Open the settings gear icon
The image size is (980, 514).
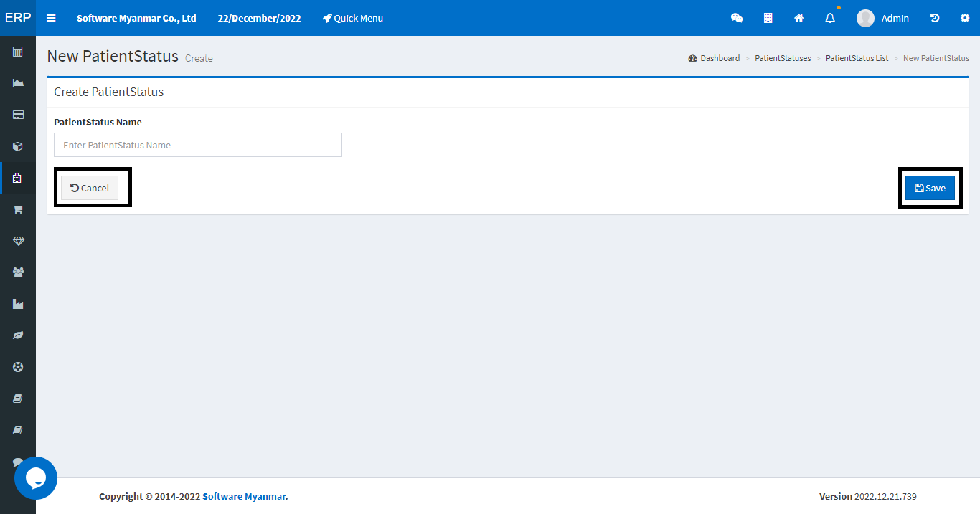coord(965,18)
